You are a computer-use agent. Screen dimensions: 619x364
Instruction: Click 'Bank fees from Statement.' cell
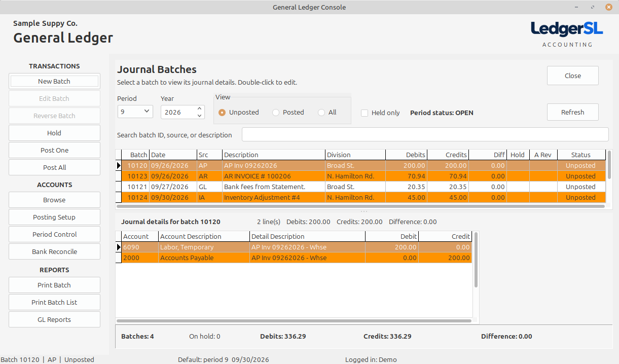[274, 187]
